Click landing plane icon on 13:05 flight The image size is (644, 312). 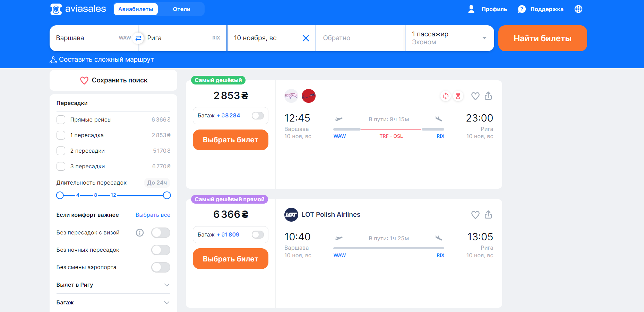[439, 238]
